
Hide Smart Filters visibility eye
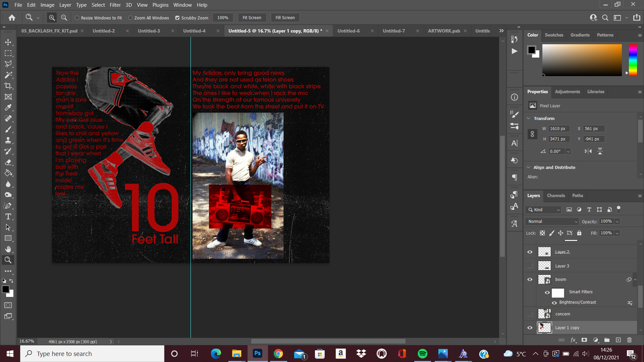(x=547, y=292)
